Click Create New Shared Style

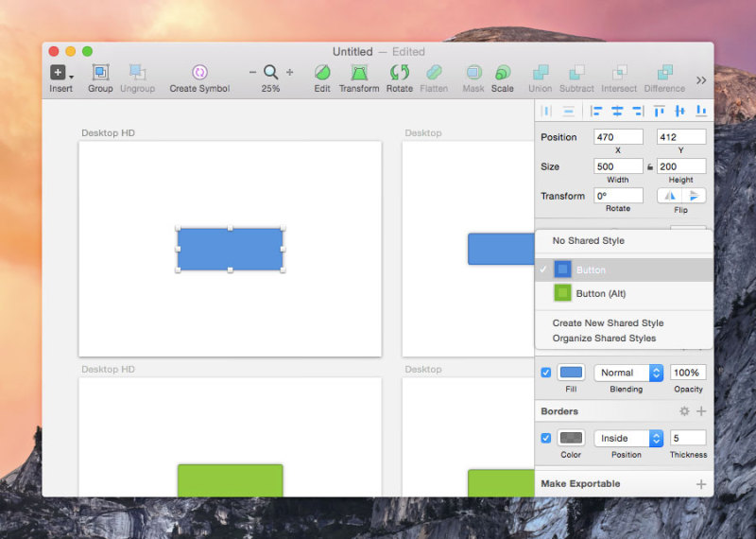point(608,323)
